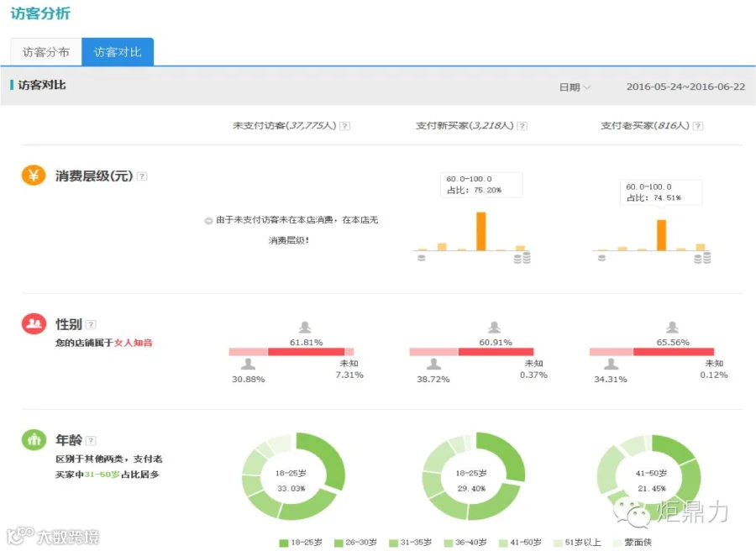Image resolution: width=756 pixels, height=551 pixels.
Task: Click question mark next to 消费层级(元)
Action: 142,176
